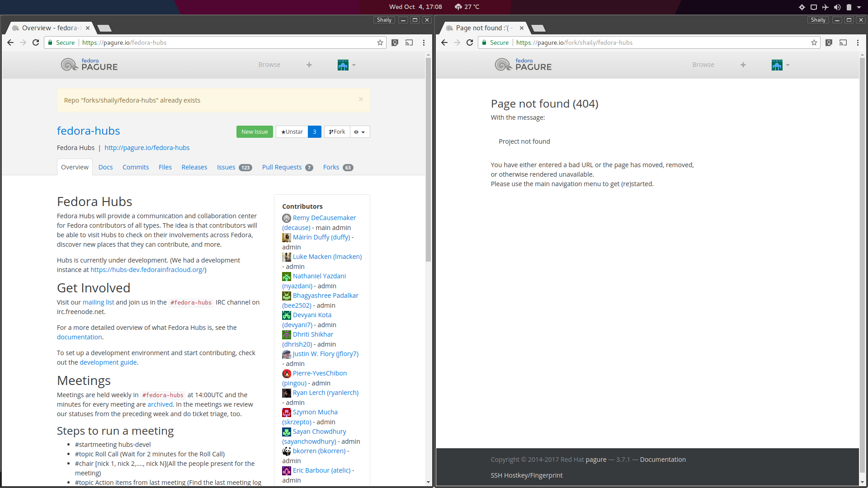
Task: Click bkorren's panda avatar icon
Action: pos(287,451)
